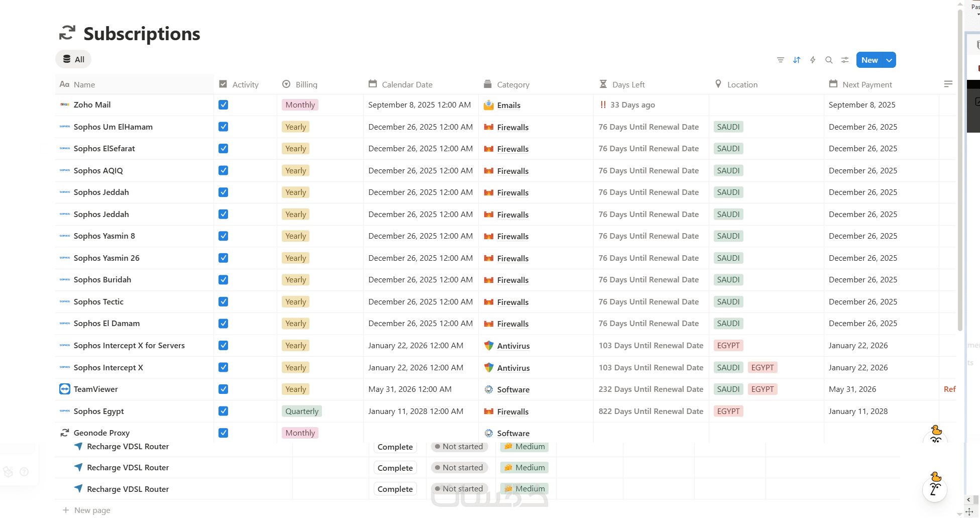Click the Firewalls icon in Sophos Egypt row
This screenshot has height=518, width=980.
489,411
